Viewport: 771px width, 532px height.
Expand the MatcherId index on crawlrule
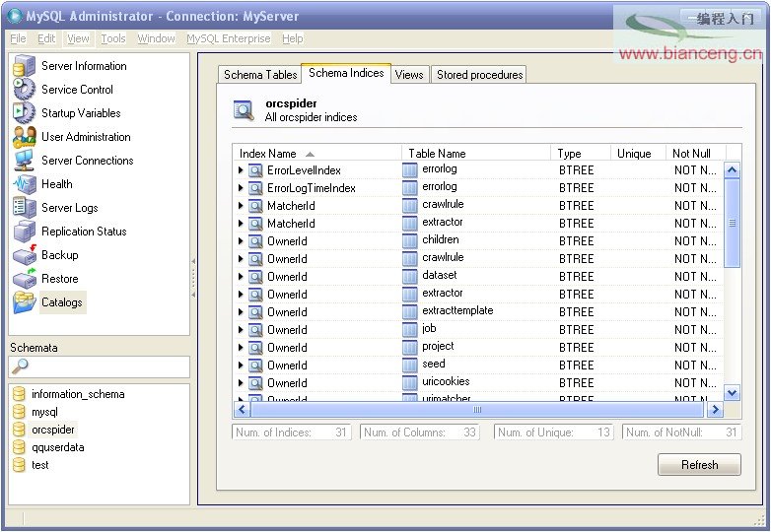(241, 206)
